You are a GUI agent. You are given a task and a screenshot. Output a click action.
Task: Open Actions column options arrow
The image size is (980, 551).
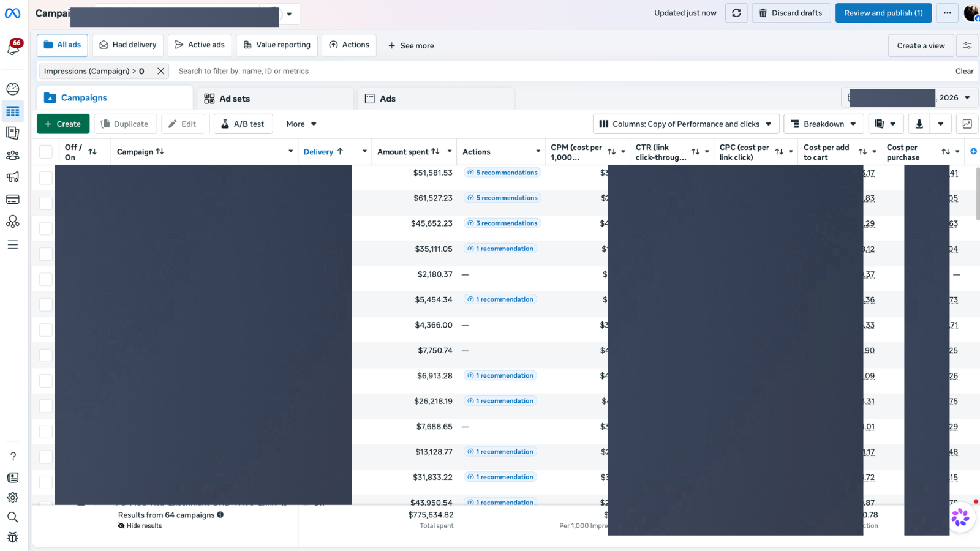[538, 151]
